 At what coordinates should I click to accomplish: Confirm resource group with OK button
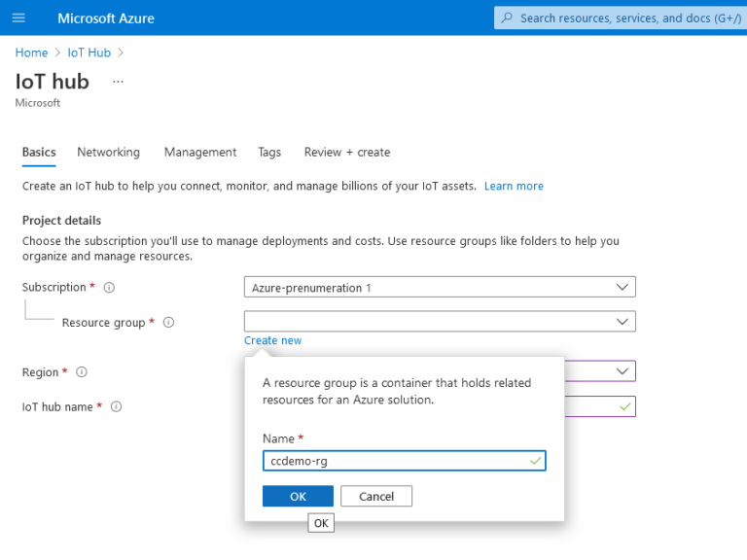click(x=298, y=497)
